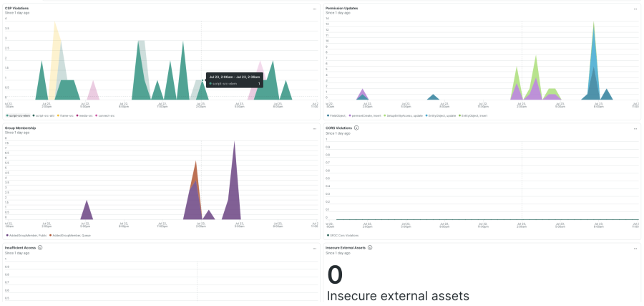
Task: Toggle AddedGroupMember, Queue legend series
Action: 70,235
